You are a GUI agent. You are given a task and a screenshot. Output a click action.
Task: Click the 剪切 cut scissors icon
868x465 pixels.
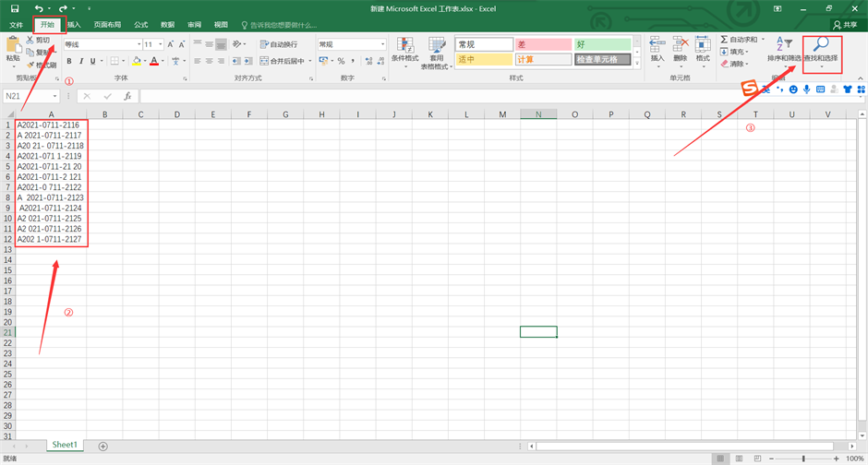click(30, 41)
